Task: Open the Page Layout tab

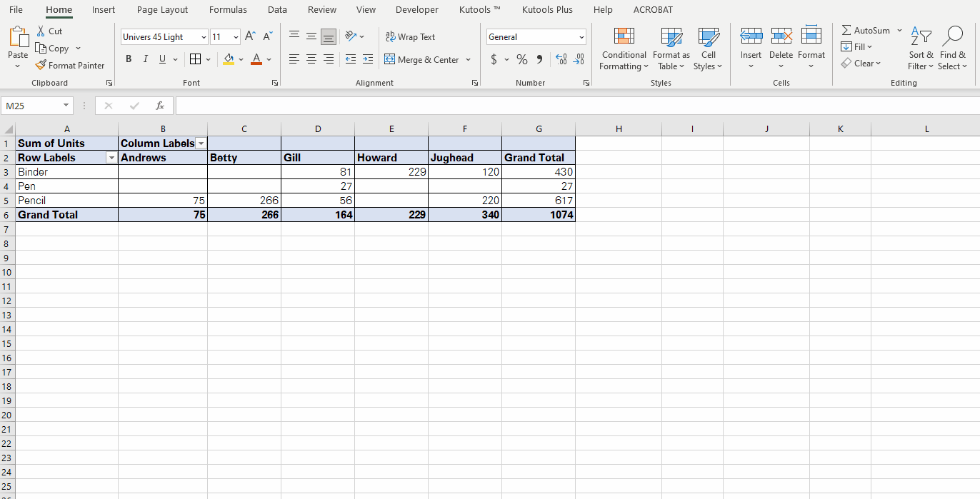Action: (162, 10)
